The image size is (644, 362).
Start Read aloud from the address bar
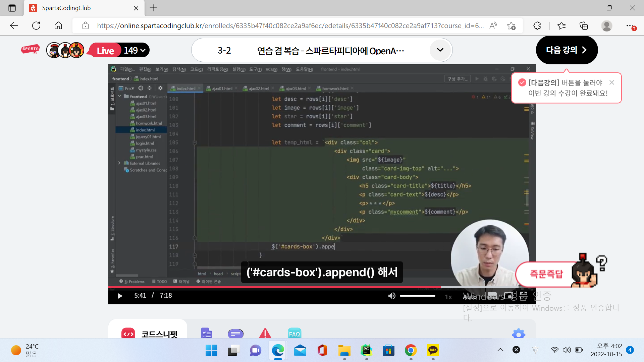coord(493,25)
